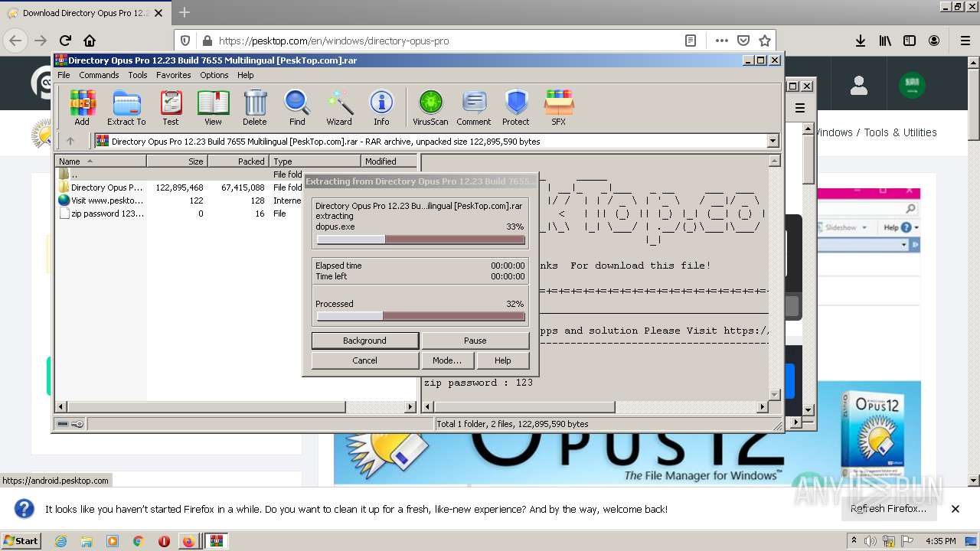Click the Background button in extraction dialog

click(365, 341)
